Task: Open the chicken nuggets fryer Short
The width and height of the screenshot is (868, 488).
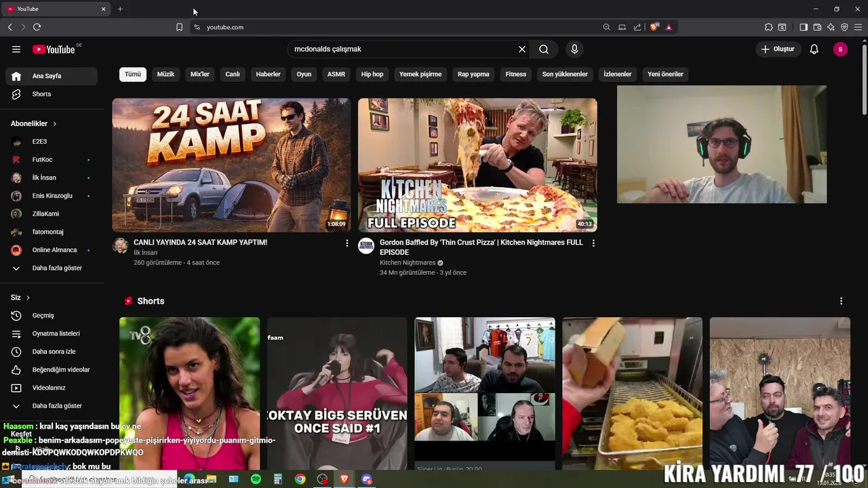Action: 632,393
